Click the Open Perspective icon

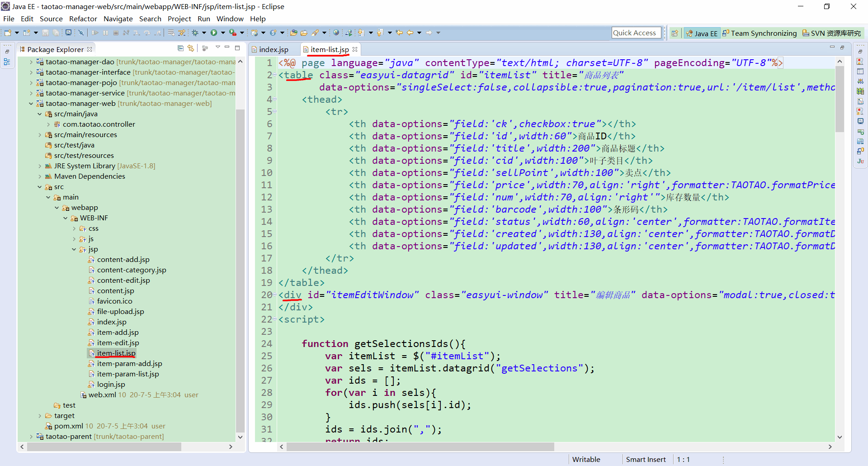coord(675,33)
